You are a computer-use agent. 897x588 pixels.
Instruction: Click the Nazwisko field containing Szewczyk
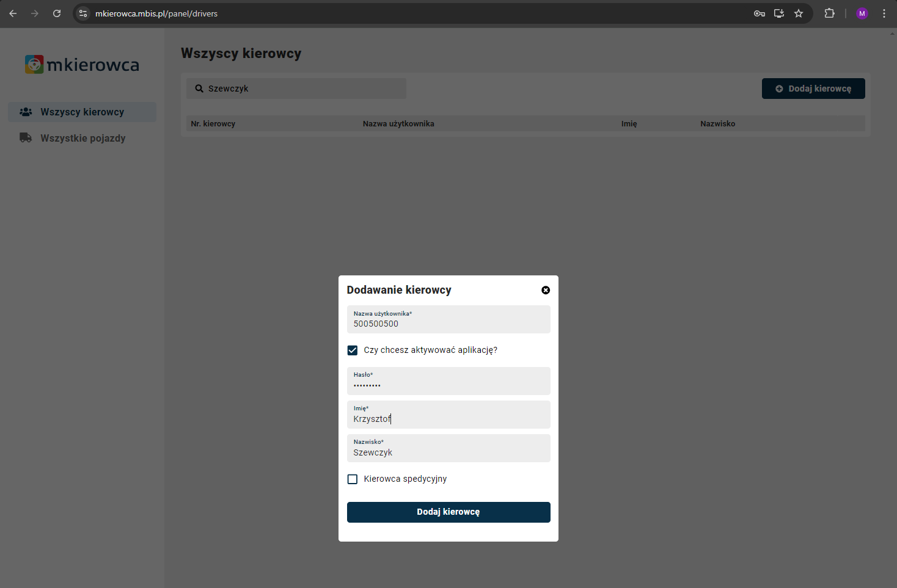pyautogui.click(x=448, y=448)
